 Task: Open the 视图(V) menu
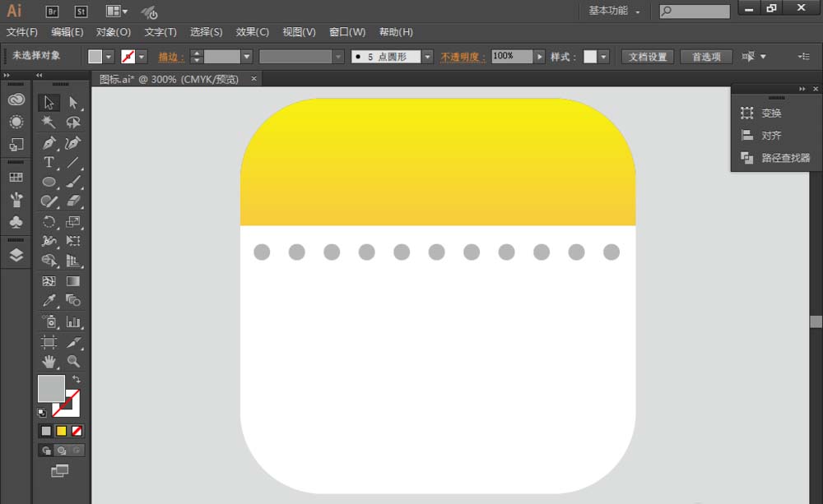300,32
